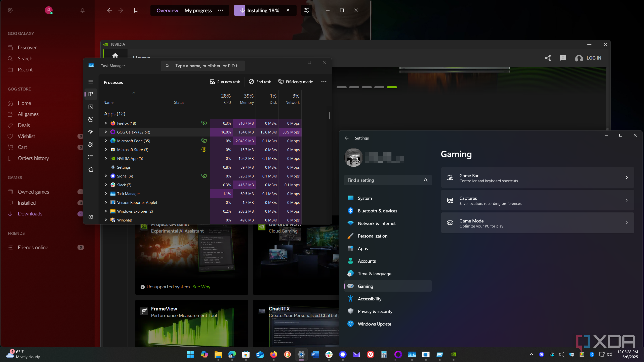The height and width of the screenshot is (362, 644).
Task: Select Downloads in GOG Galaxy sidebar
Action: coord(30,214)
